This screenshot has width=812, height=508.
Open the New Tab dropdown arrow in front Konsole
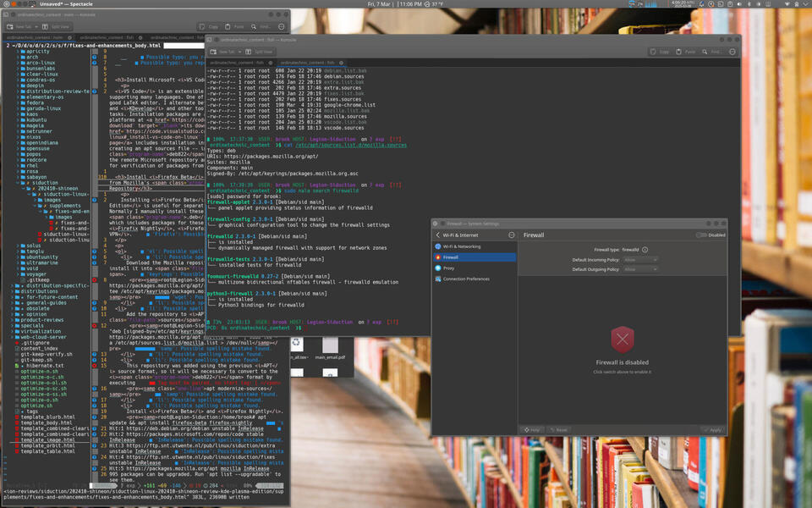pos(239,52)
